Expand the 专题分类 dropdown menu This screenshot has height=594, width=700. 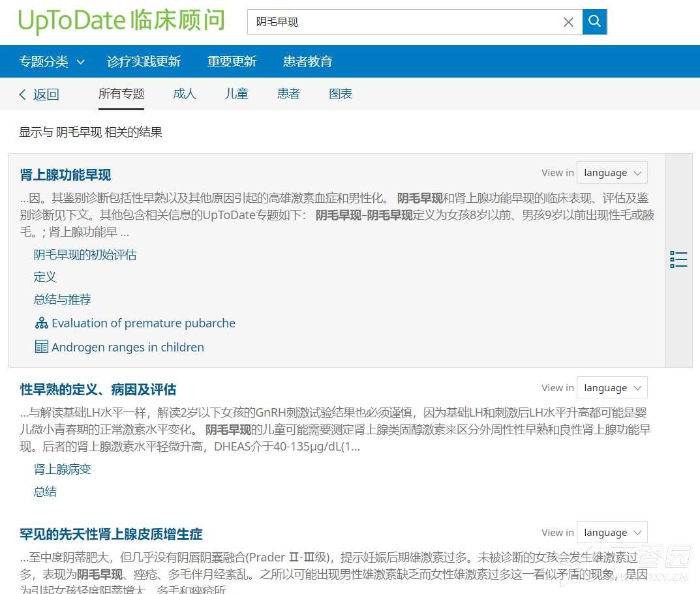tap(52, 61)
